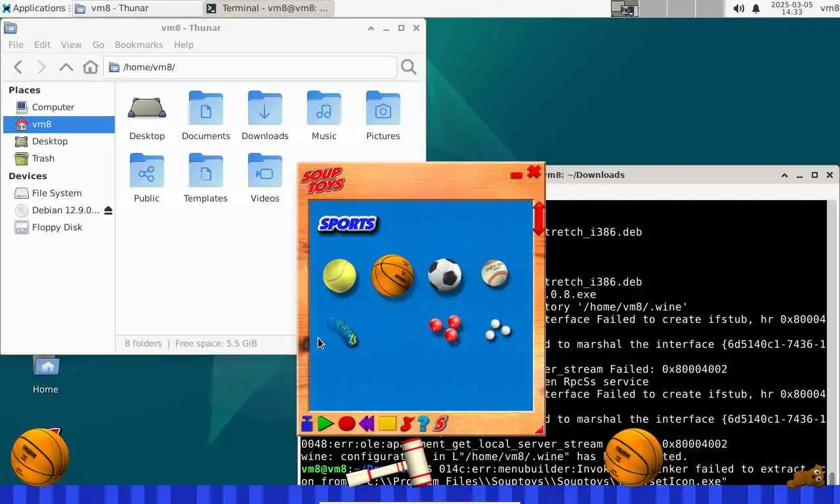Select the baseball toy
This screenshot has width=840, height=504.
coord(494,274)
